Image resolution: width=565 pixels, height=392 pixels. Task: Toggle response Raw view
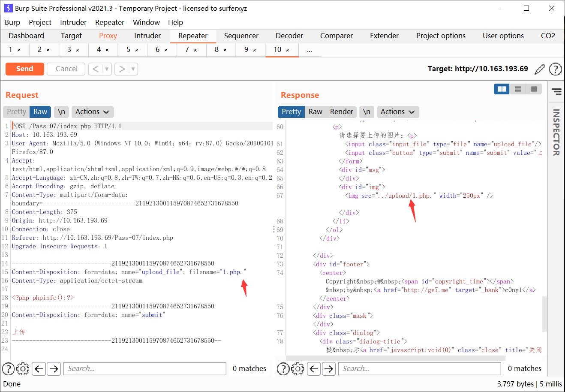point(316,112)
